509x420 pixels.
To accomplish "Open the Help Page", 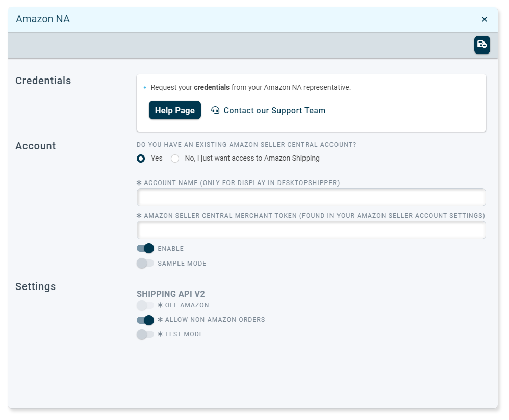I will tap(175, 110).
